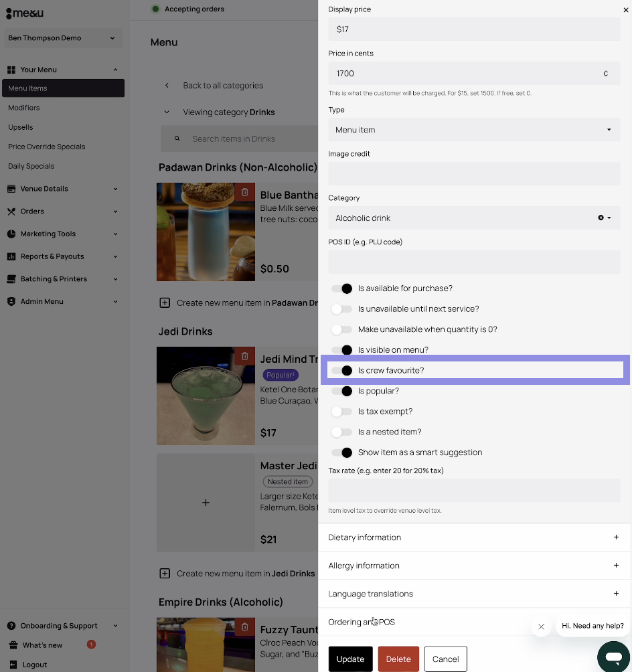Click the Reports & Payouts chart icon

pos(11,257)
